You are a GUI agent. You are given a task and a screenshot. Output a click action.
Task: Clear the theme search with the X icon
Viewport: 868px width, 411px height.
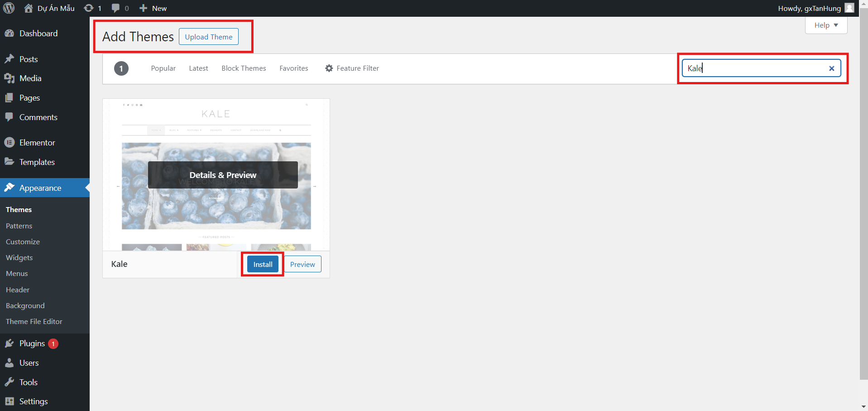coord(832,68)
